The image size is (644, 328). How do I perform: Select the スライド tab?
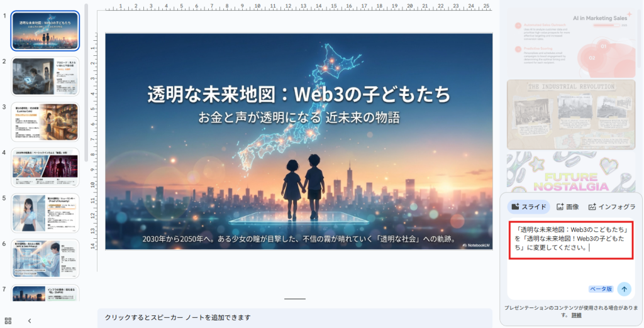[528, 207]
